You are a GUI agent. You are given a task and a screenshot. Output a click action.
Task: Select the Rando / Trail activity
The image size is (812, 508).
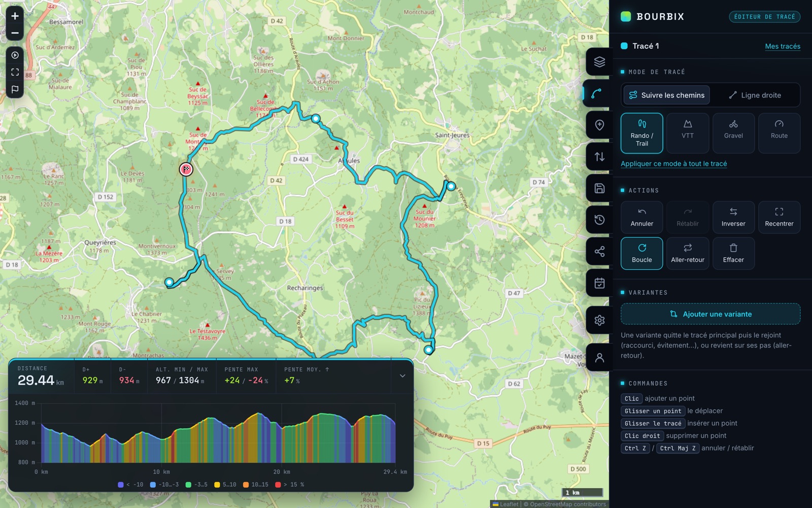(x=641, y=133)
